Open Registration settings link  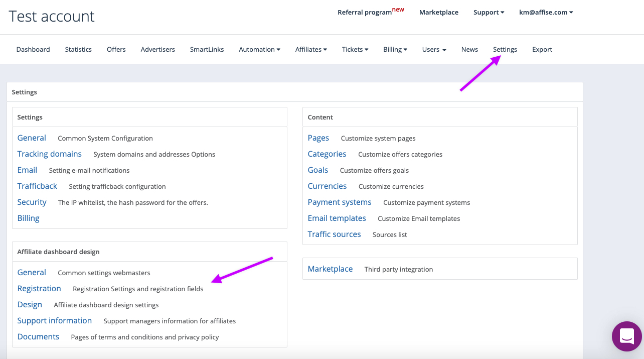(39, 288)
